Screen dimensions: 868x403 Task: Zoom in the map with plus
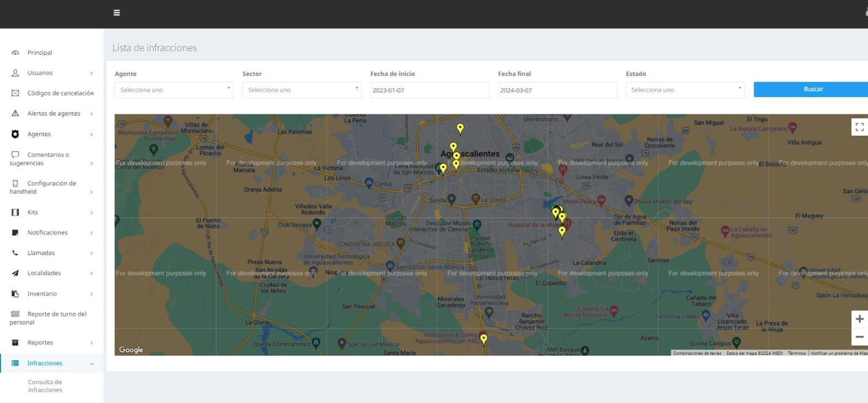tap(860, 319)
